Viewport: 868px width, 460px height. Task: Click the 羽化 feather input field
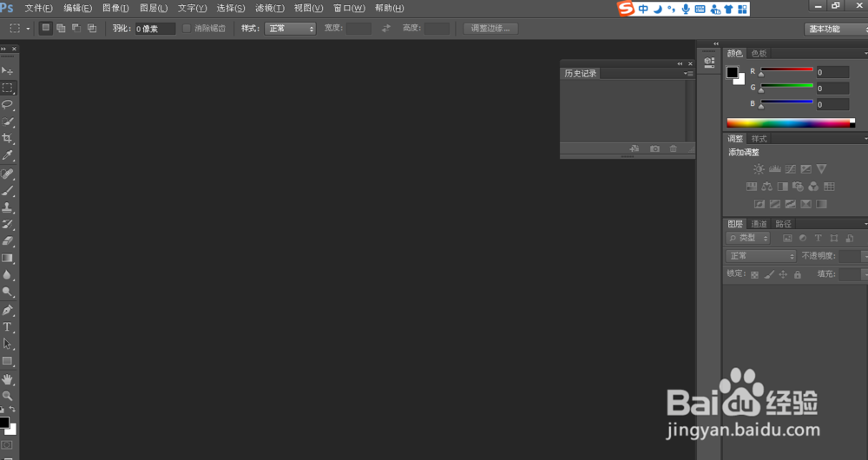(x=155, y=29)
